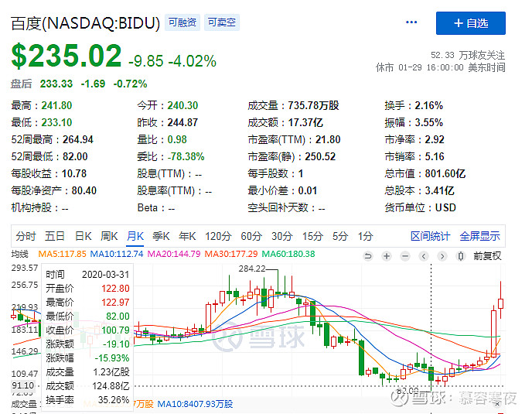
Task: Click the MA10:112.74 moving average label
Action: point(117,254)
